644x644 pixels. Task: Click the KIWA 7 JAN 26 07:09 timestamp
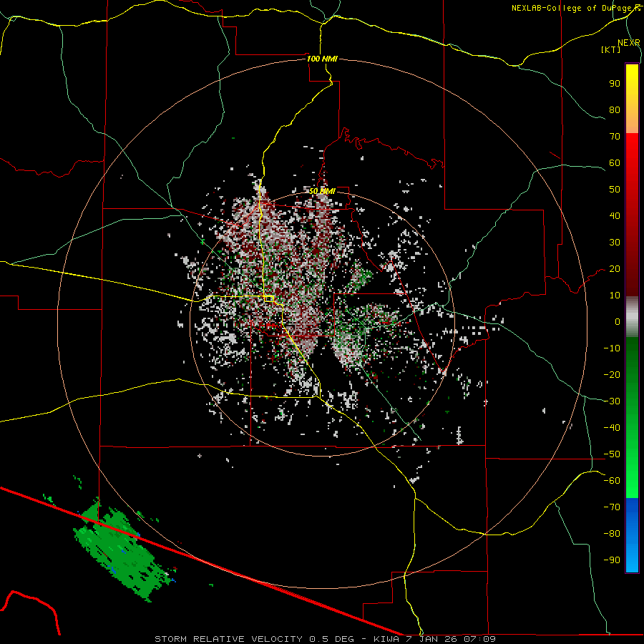pos(434,639)
